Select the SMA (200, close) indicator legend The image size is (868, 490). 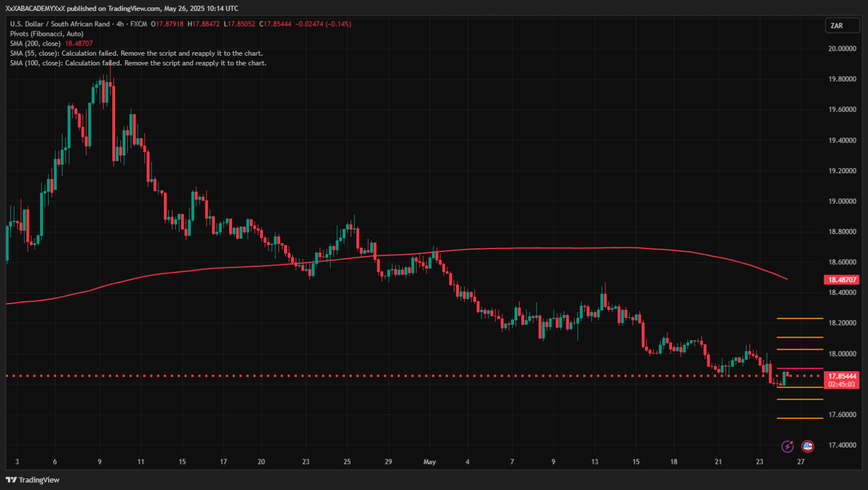point(35,43)
